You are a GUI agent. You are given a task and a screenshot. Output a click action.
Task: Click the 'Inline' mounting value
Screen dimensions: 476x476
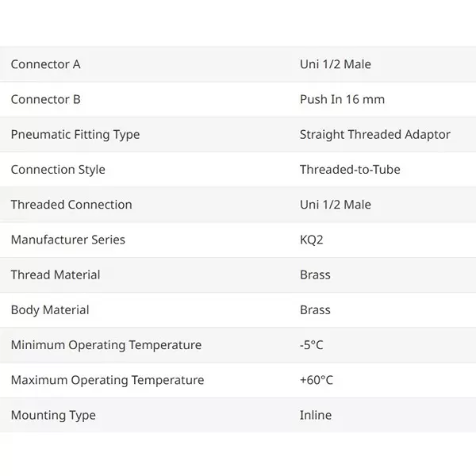click(316, 415)
